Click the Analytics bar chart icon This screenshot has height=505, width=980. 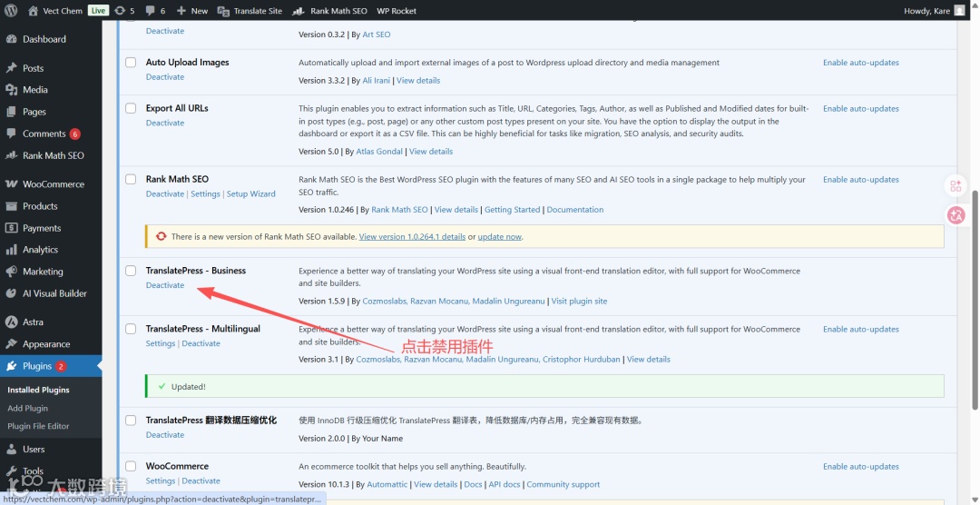tap(11, 249)
